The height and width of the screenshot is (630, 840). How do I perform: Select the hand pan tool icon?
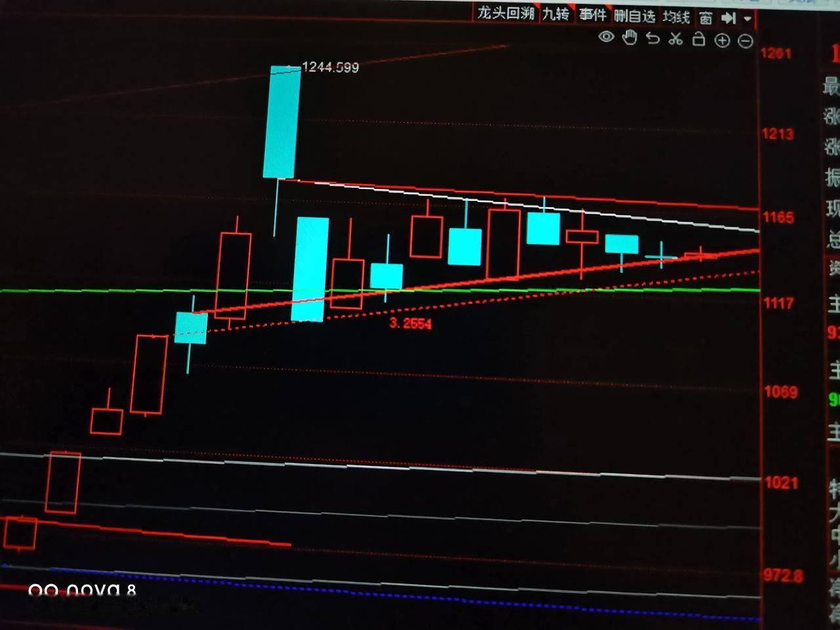click(x=630, y=38)
